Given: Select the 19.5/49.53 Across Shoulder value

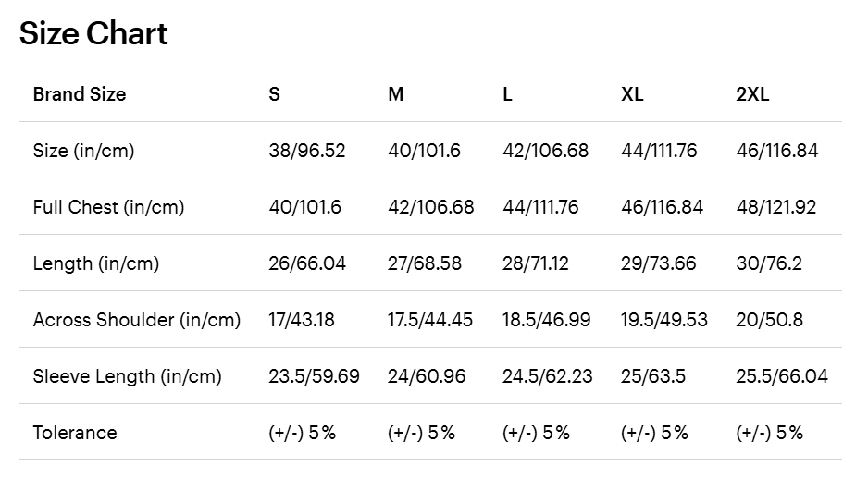Looking at the screenshot, I should pos(664,320).
